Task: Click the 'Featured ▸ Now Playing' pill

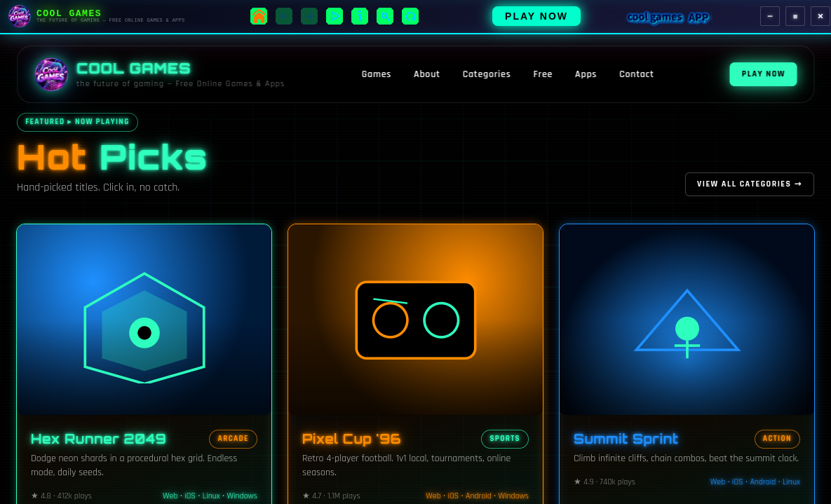Action: click(77, 122)
